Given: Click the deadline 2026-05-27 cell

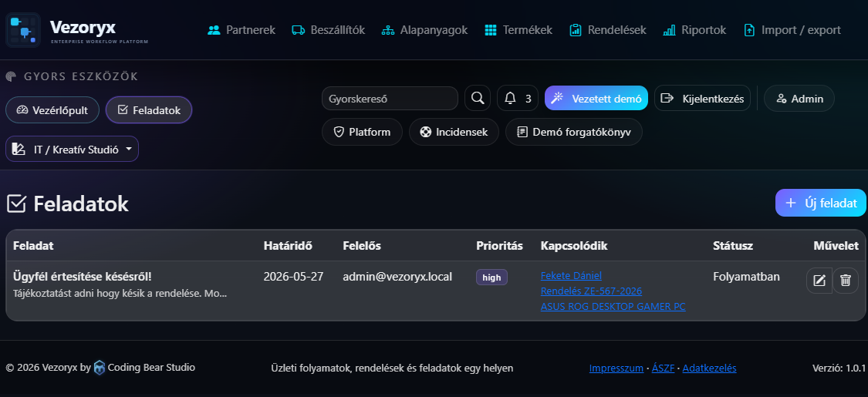Looking at the screenshot, I should tap(293, 276).
